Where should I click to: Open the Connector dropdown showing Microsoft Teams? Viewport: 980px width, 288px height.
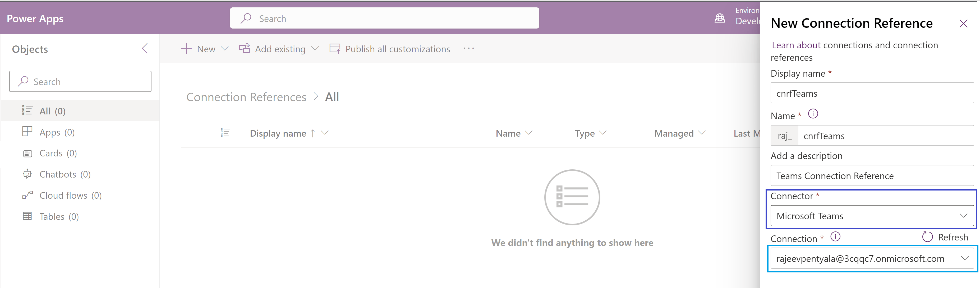(872, 216)
